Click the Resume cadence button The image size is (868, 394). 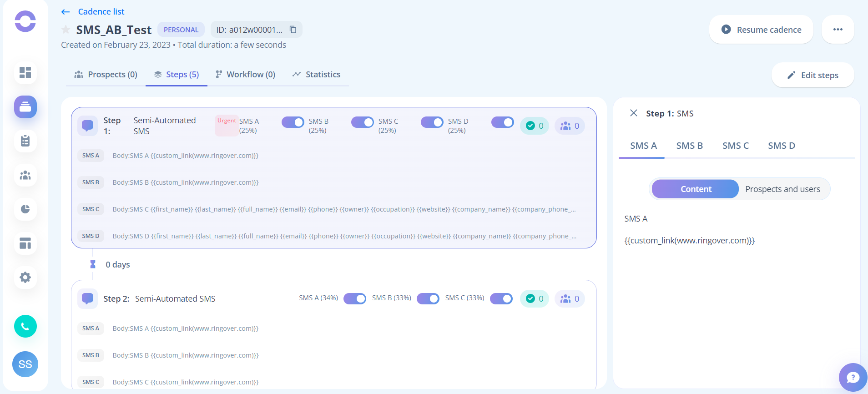coord(761,30)
